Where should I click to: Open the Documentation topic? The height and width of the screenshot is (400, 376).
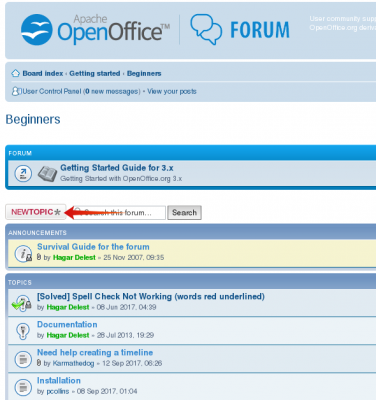[x=67, y=324]
